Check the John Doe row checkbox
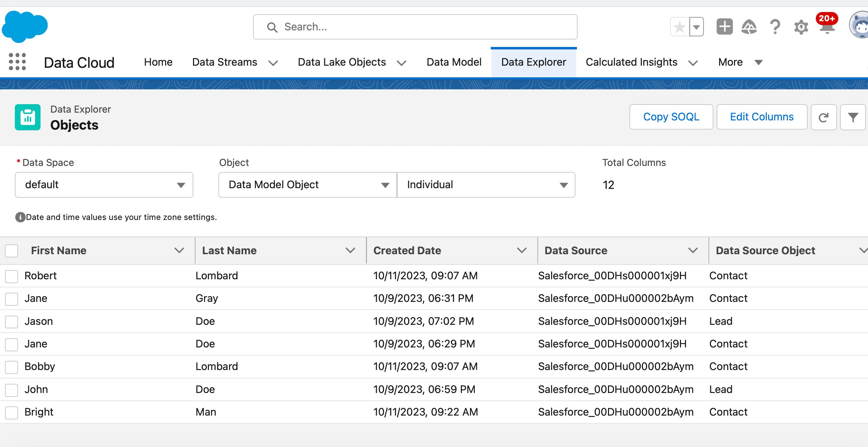The image size is (868, 447). click(x=12, y=390)
